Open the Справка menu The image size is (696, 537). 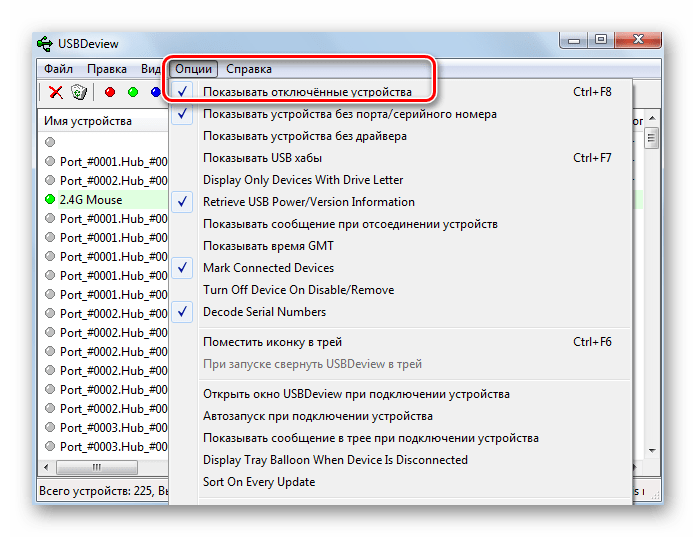(x=249, y=69)
